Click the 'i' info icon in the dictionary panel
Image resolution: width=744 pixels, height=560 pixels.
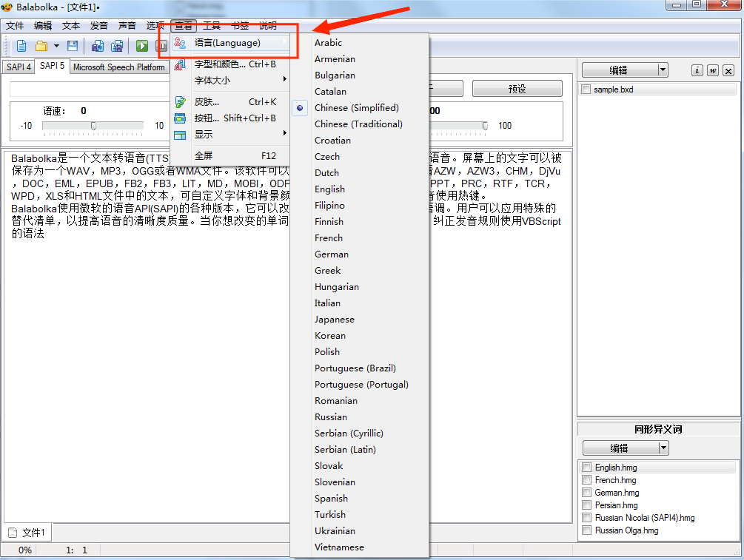697,70
